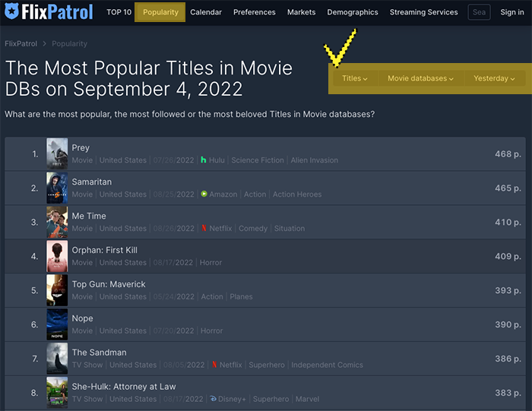
Task: Open the She-Hulk poster thumbnail
Action: click(x=57, y=393)
